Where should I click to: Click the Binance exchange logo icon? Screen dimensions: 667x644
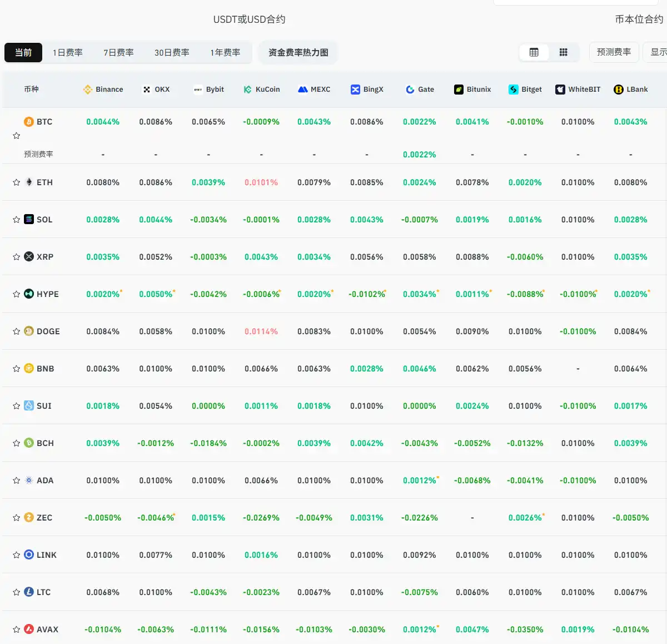[87, 89]
